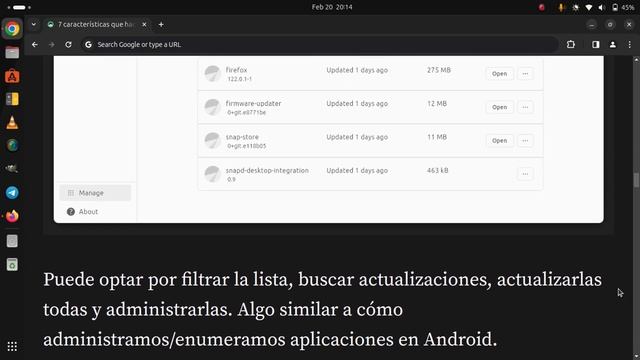Click the brightness indicator in top bar

tap(576, 7)
